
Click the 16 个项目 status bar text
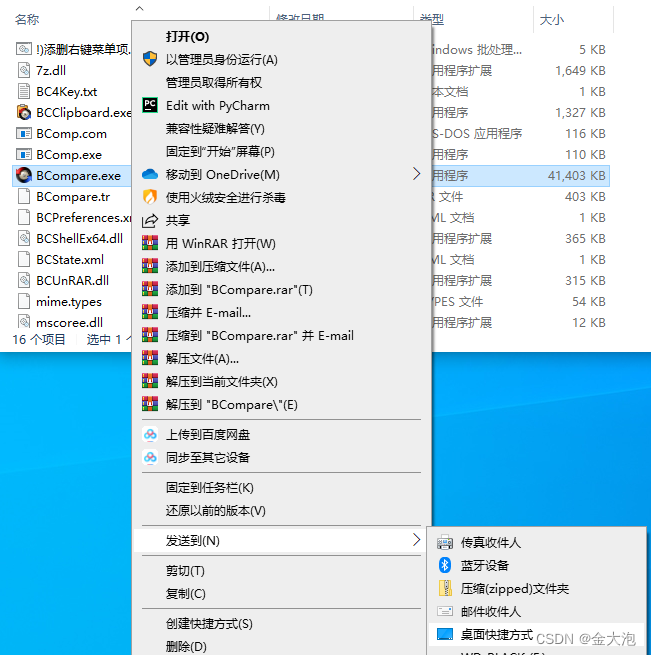[39, 339]
